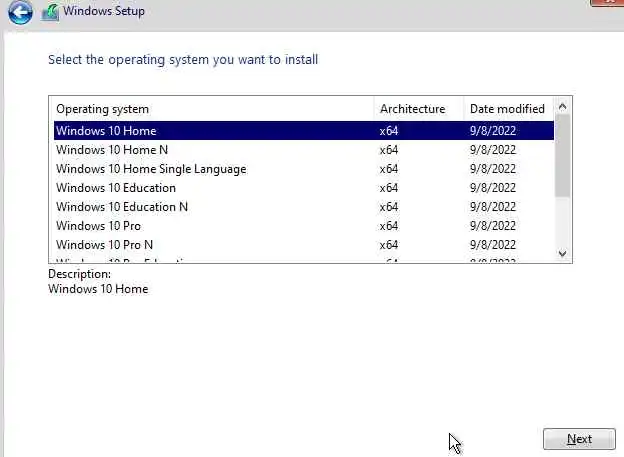Click the Date modified column header
Viewport: 624px width, 457px height.
pyautogui.click(x=509, y=109)
